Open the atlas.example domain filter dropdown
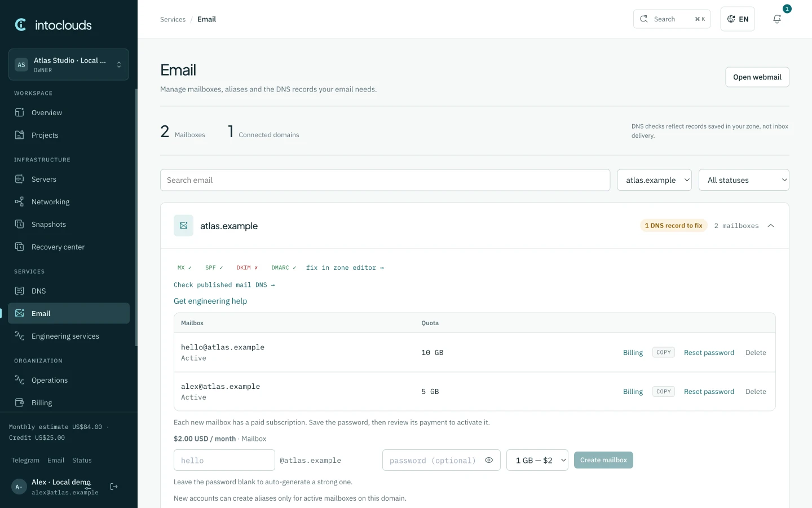 [655, 180]
